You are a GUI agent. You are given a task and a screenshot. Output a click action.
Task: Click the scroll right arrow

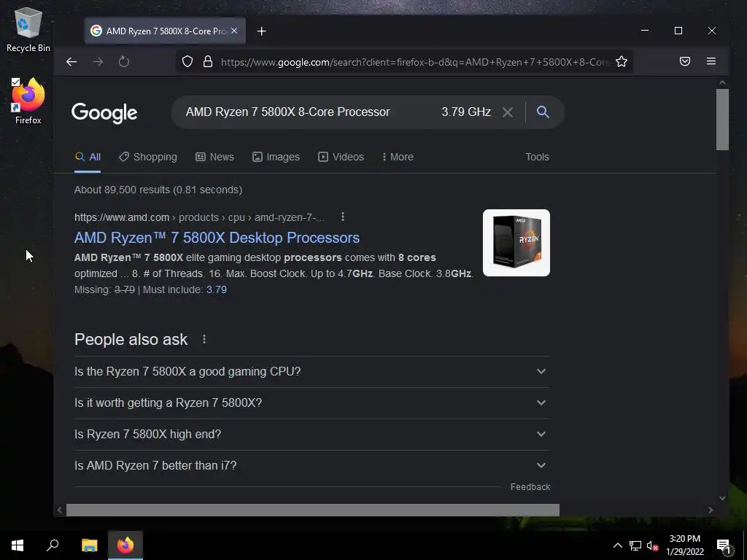711,510
